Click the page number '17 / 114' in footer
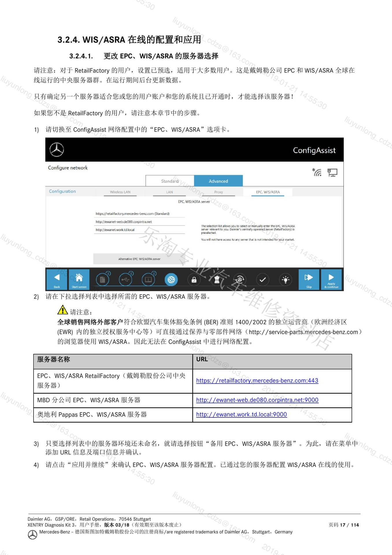Image resolution: width=392 pixels, height=555 pixels. click(x=349, y=525)
